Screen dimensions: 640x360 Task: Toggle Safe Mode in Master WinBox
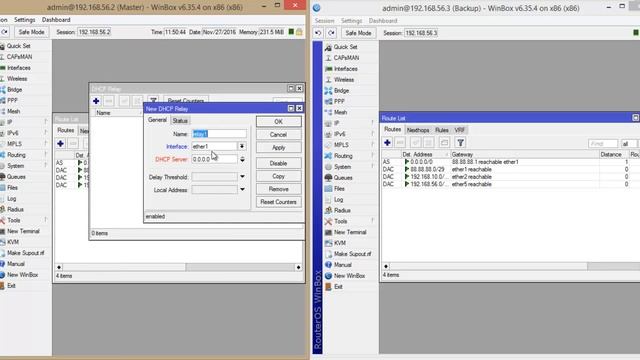pyautogui.click(x=31, y=32)
